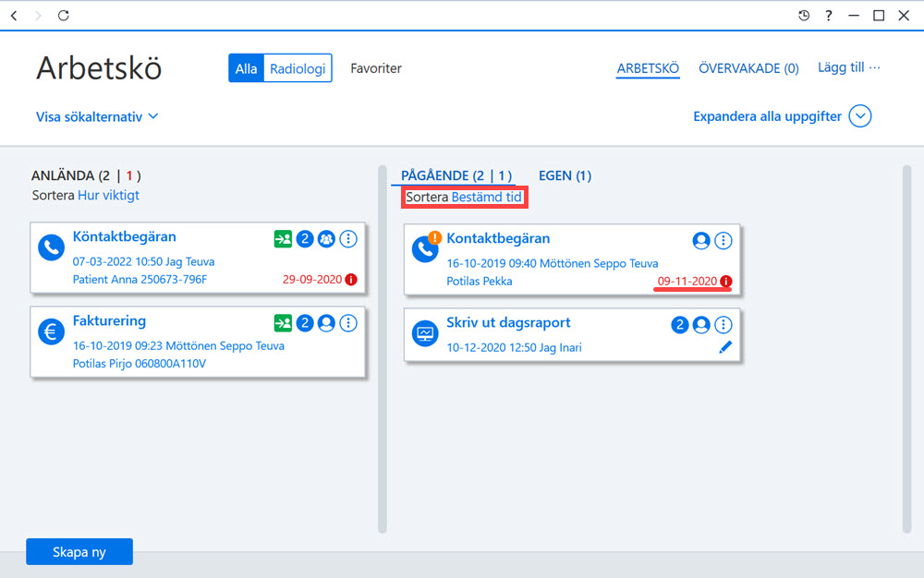
Task: Open the ÖVERVAKADE (0) tab
Action: click(748, 68)
